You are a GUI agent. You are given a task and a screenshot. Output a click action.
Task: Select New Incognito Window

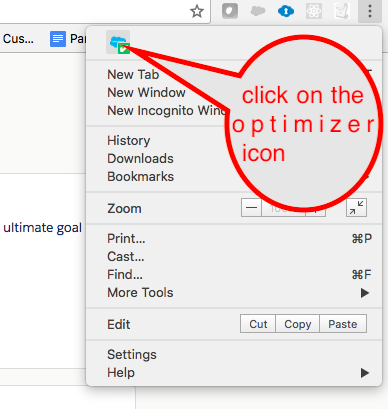point(167,111)
